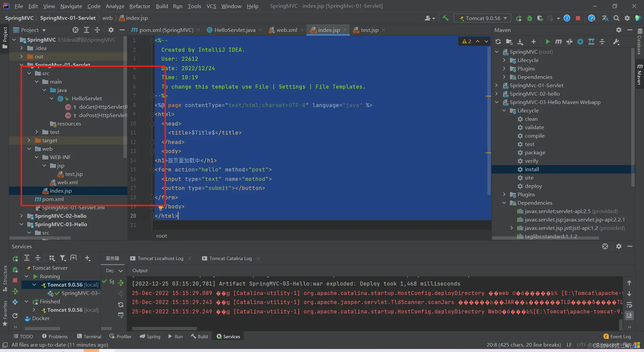Add a service with the plus icon
The height and width of the screenshot is (352, 644).
point(88,258)
